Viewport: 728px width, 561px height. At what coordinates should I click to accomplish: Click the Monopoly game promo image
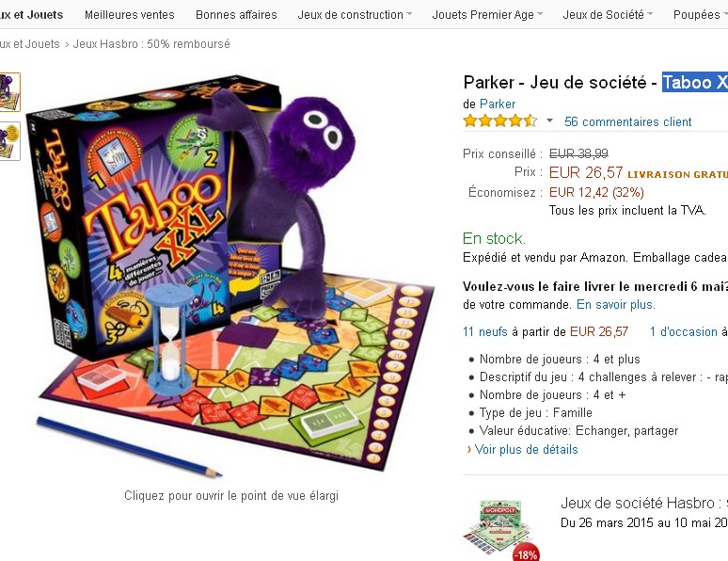(499, 527)
